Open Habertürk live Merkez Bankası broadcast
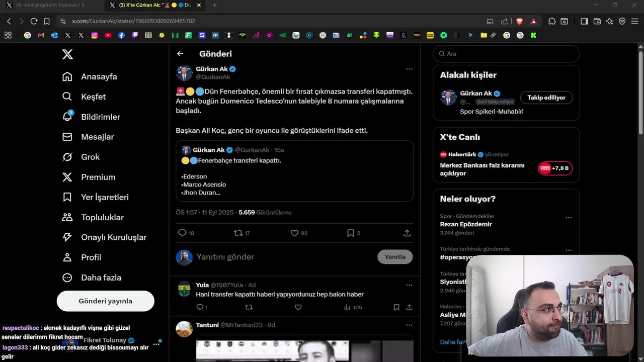Image resolution: width=644 pixels, height=362 pixels. click(x=506, y=163)
